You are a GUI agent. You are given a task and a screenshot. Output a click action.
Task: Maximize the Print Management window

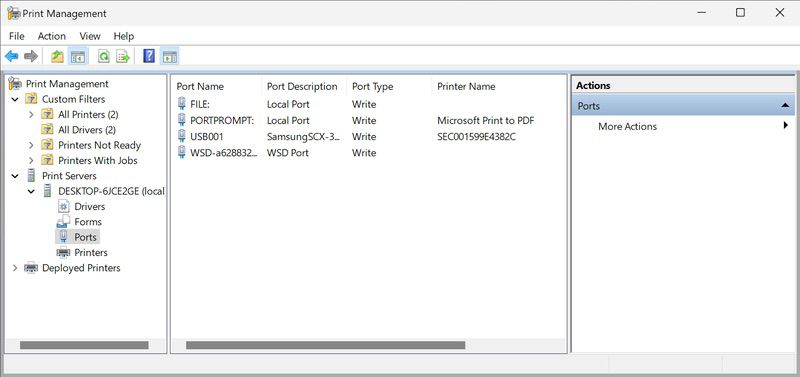[x=740, y=13]
